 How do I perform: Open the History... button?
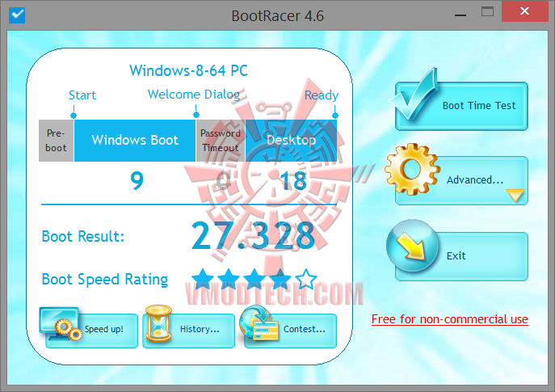(189, 331)
